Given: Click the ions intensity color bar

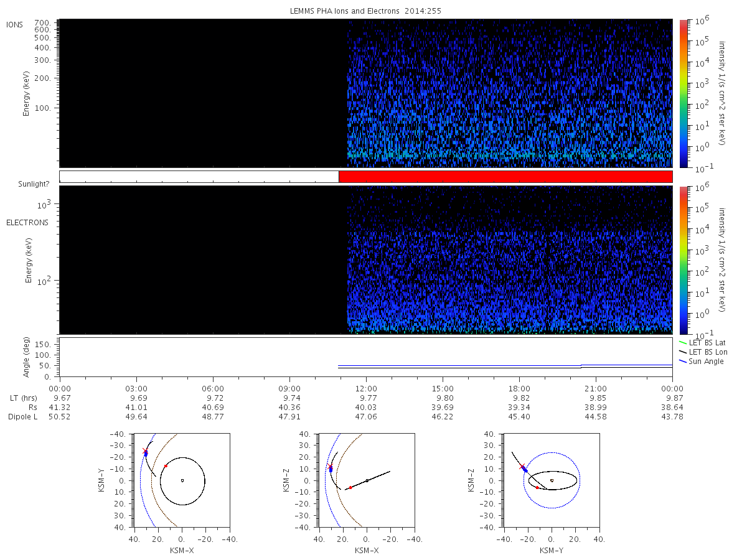Looking at the screenshot, I should tap(683, 93).
